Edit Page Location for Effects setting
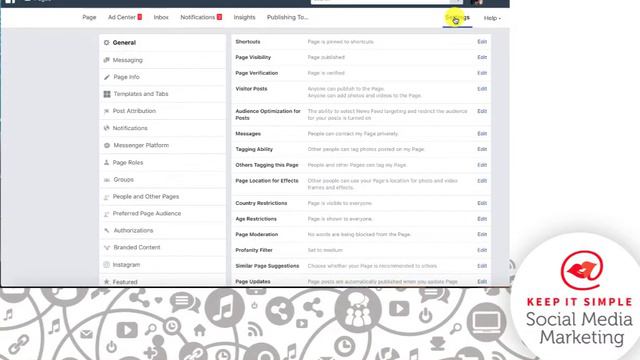Image resolution: width=640 pixels, height=360 pixels. point(482,180)
